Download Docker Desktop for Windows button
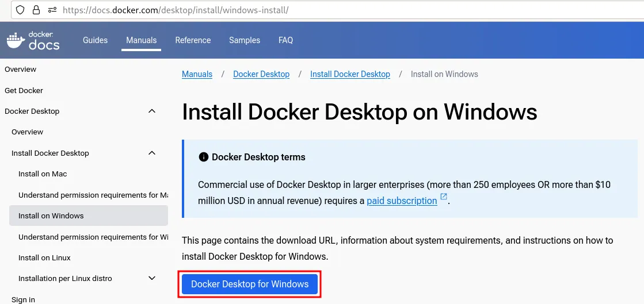 [x=250, y=284]
